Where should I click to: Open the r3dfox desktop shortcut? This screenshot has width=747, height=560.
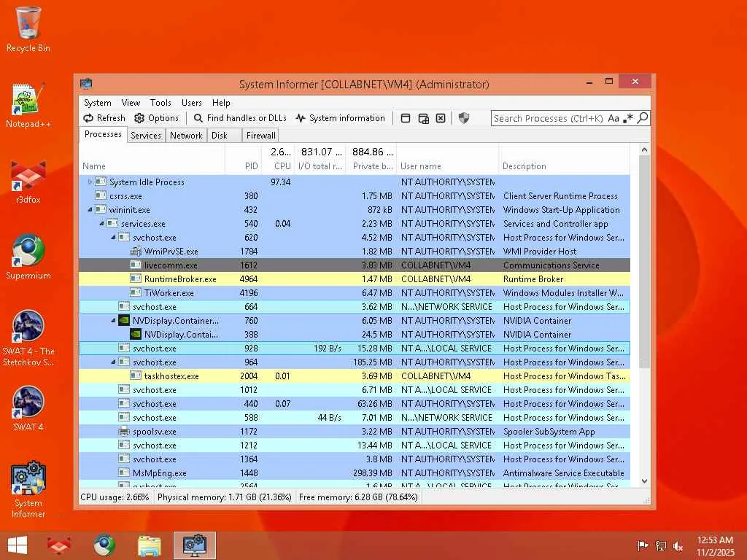28,182
